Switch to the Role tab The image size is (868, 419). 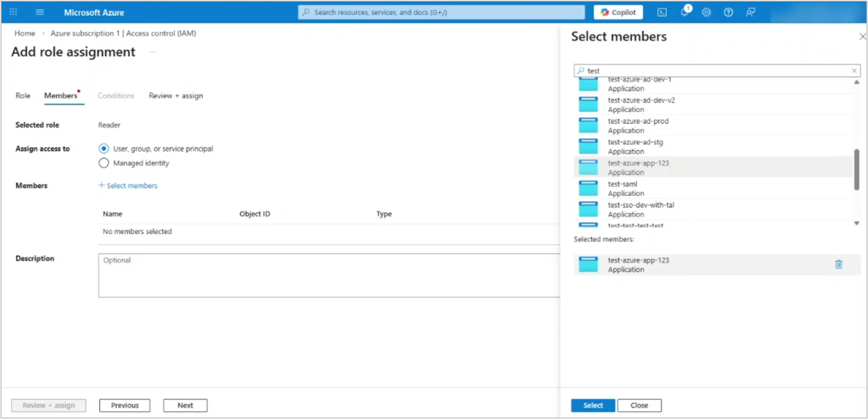[23, 95]
